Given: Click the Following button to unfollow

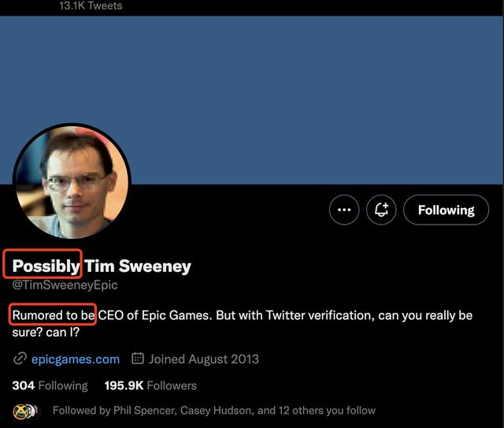Looking at the screenshot, I should tap(446, 210).
